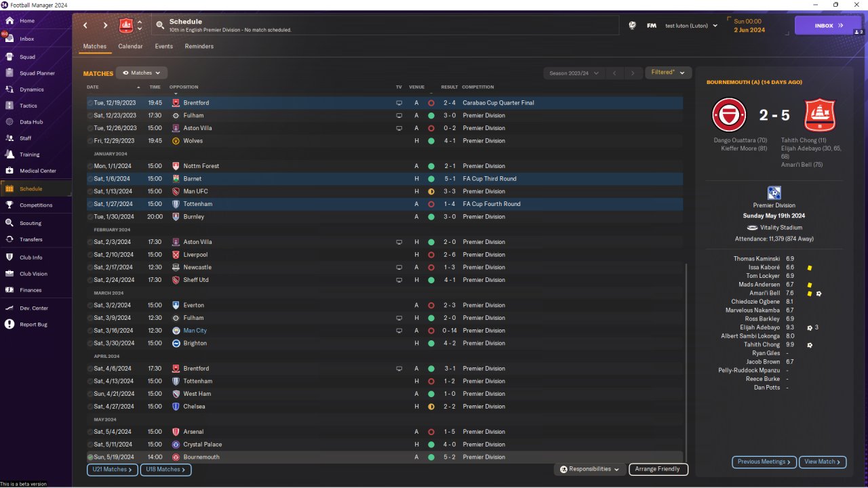Open U18 Matches

[x=165, y=469]
